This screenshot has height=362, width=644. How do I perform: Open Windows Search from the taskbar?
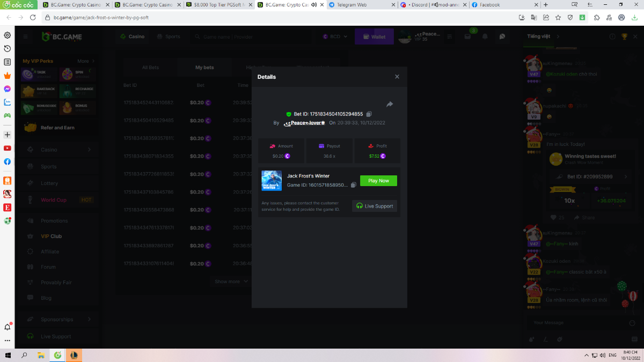point(24,355)
